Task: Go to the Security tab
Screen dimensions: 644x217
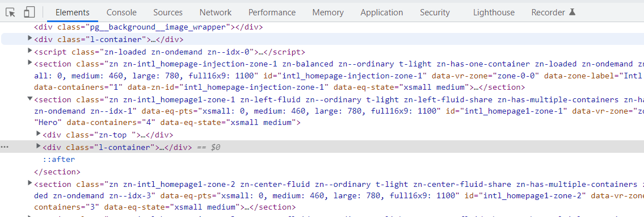Action: pyautogui.click(x=435, y=12)
